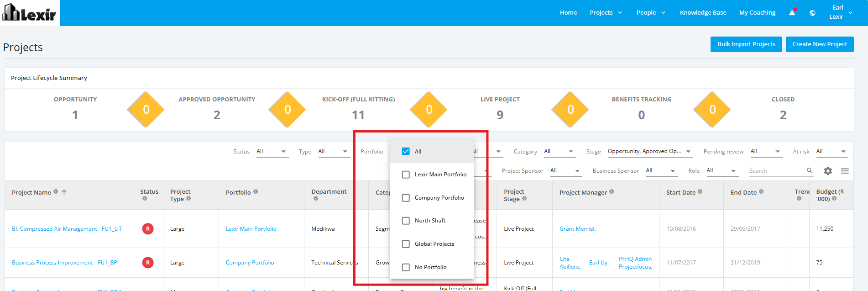Check the Global Projects option
Screen dimensions: 868x291
(406, 244)
